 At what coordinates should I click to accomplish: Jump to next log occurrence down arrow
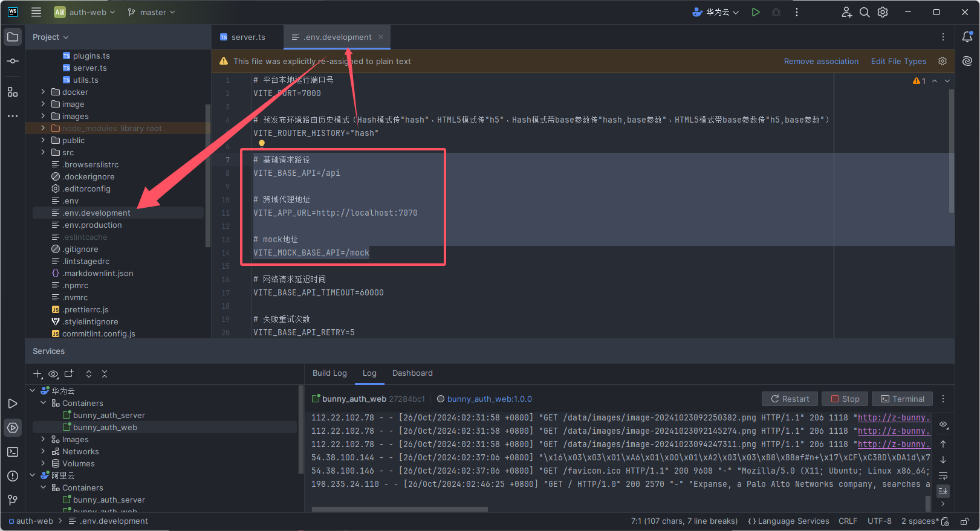pyautogui.click(x=943, y=460)
